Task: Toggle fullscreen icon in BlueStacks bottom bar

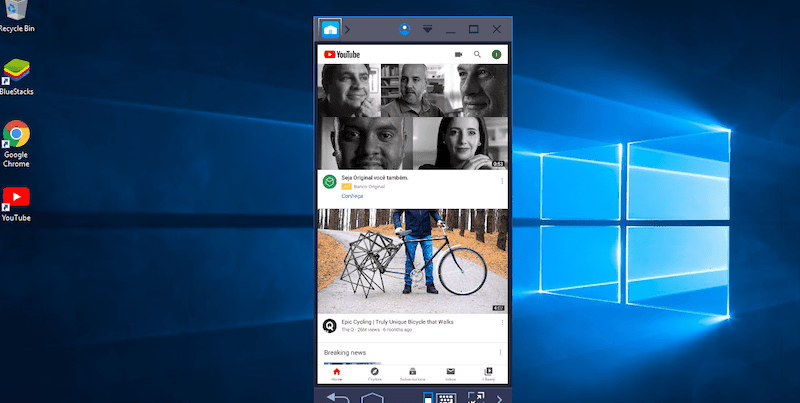Action: [476, 397]
